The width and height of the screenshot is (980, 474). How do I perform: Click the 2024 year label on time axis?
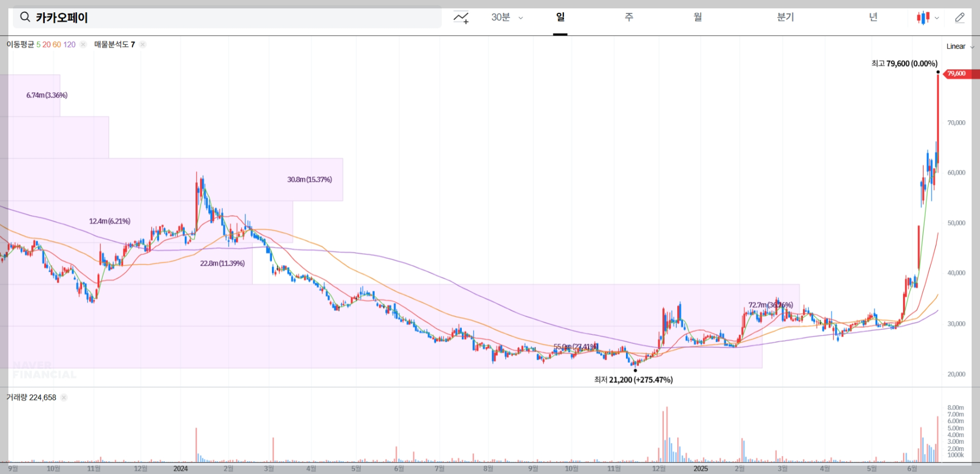coord(180,468)
